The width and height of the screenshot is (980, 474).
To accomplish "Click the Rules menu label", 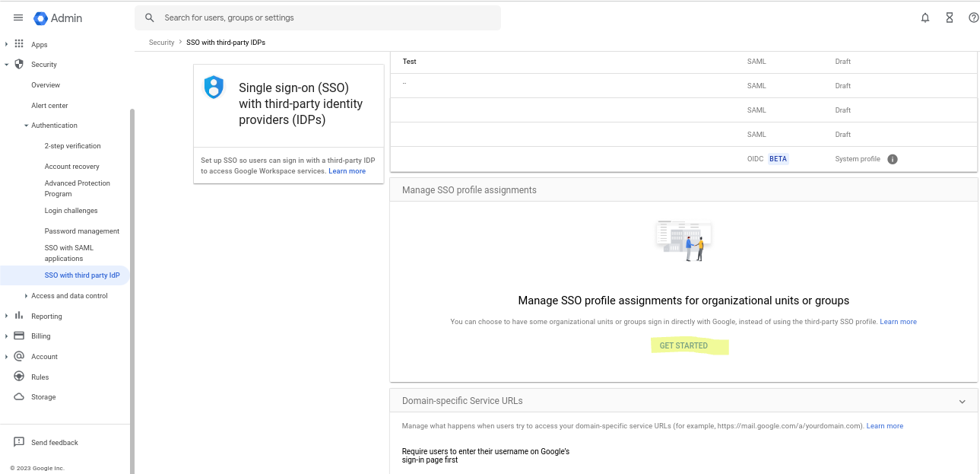I will point(40,377).
